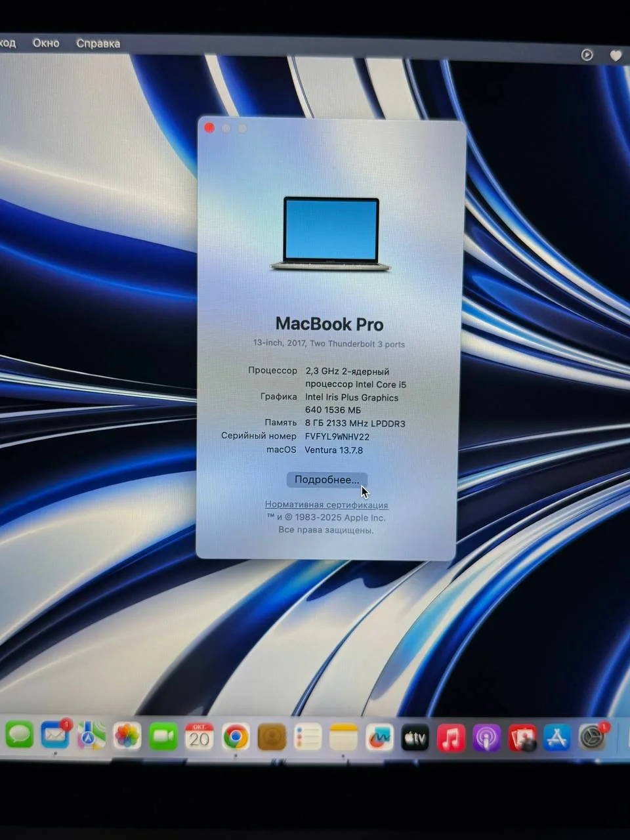The width and height of the screenshot is (630, 840).
Task: Close the About This Mac window
Action: (209, 128)
